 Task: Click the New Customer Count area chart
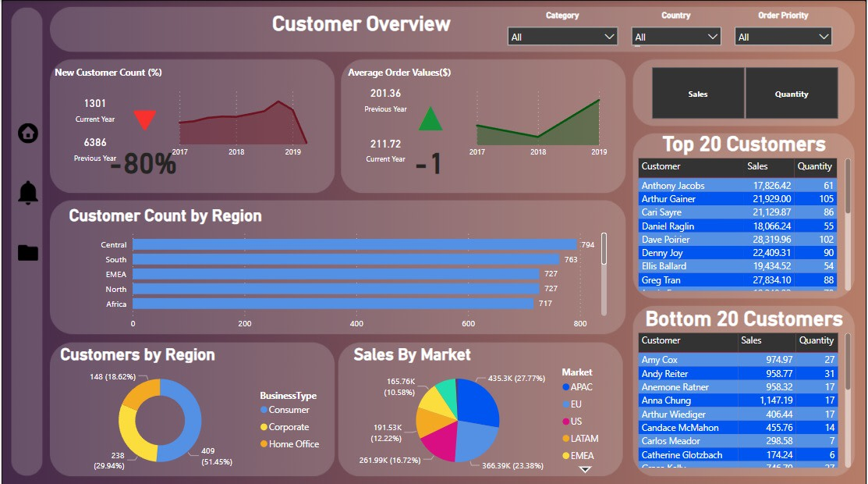[243, 123]
